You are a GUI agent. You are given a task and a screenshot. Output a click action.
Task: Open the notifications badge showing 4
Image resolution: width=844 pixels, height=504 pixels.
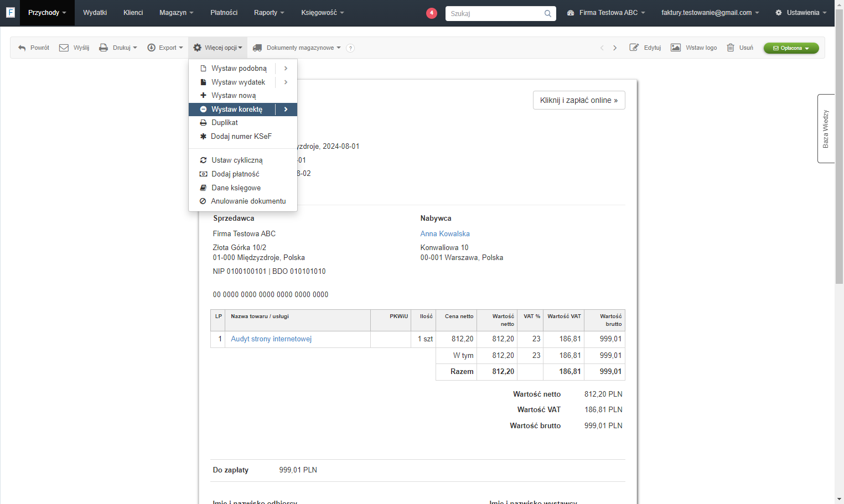(432, 13)
